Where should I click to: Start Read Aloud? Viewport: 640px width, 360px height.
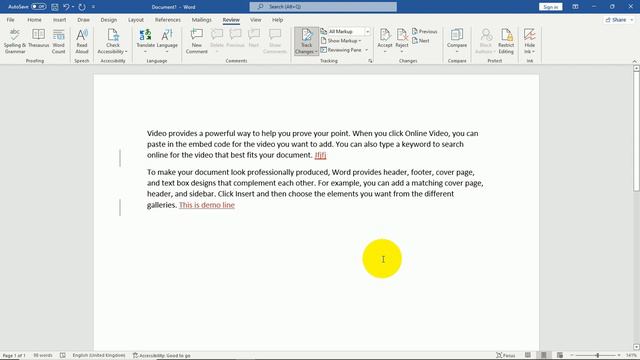(82, 41)
